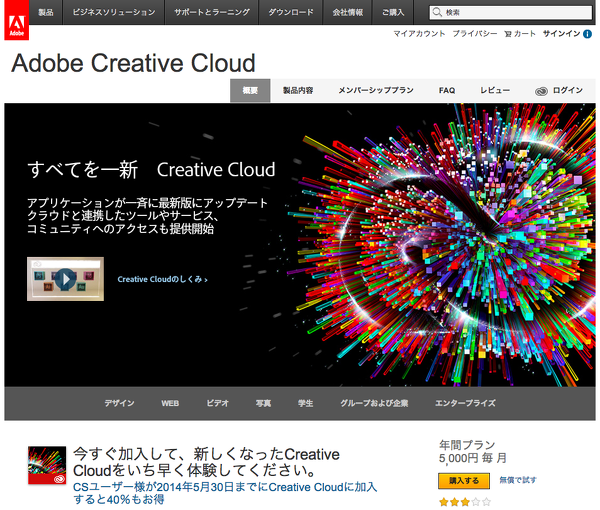Select the WEB category
This screenshot has height=510, width=600.
(x=170, y=403)
